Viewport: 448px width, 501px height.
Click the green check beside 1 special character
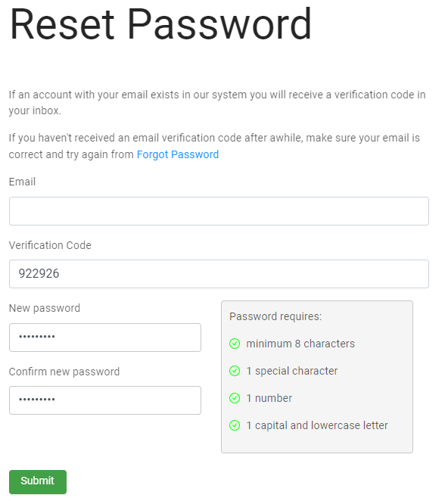pyautogui.click(x=235, y=371)
